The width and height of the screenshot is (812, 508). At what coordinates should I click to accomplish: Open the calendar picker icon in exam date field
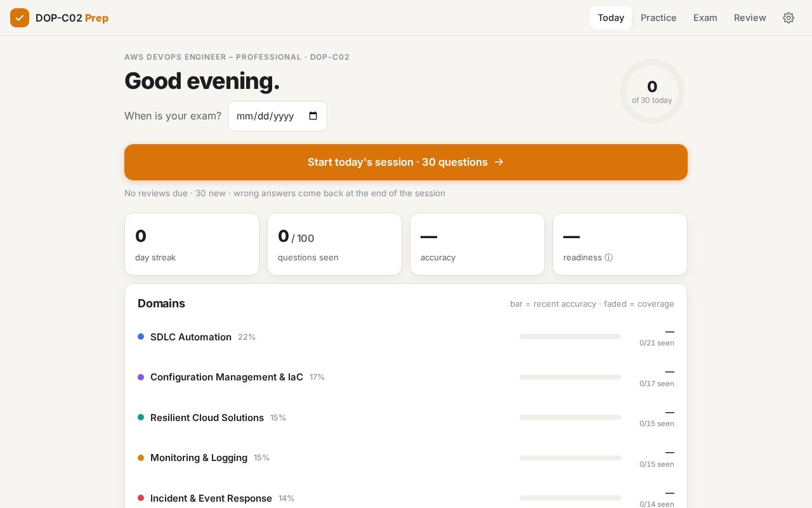click(x=313, y=116)
